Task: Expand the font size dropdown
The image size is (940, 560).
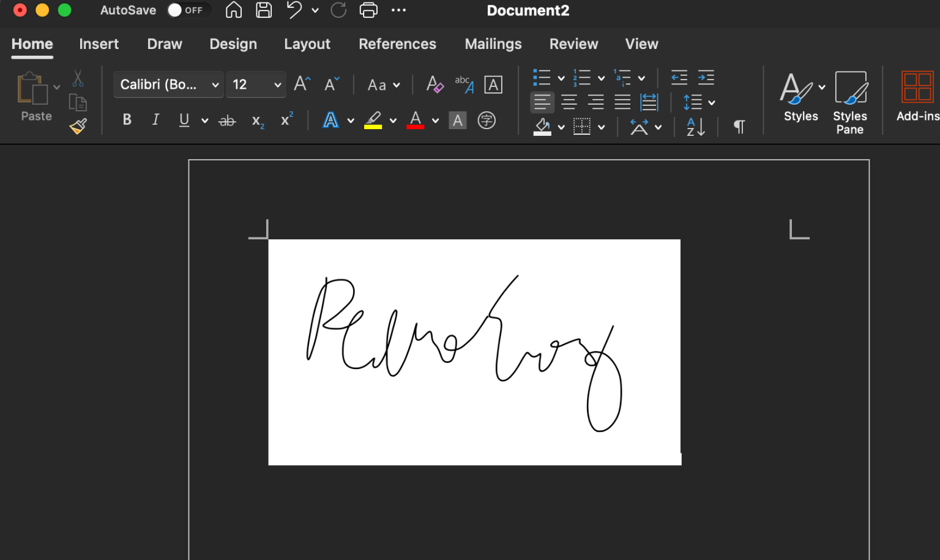Action: tap(276, 84)
